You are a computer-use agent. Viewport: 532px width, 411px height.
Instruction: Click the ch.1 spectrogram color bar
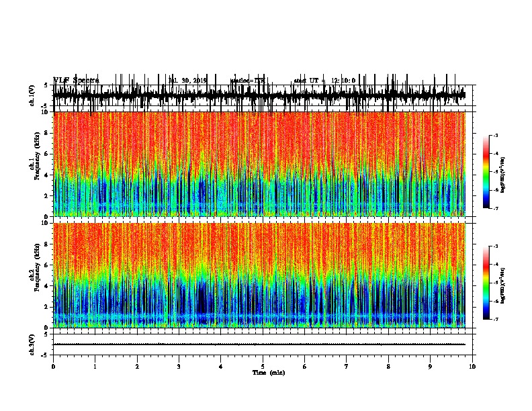click(486, 172)
